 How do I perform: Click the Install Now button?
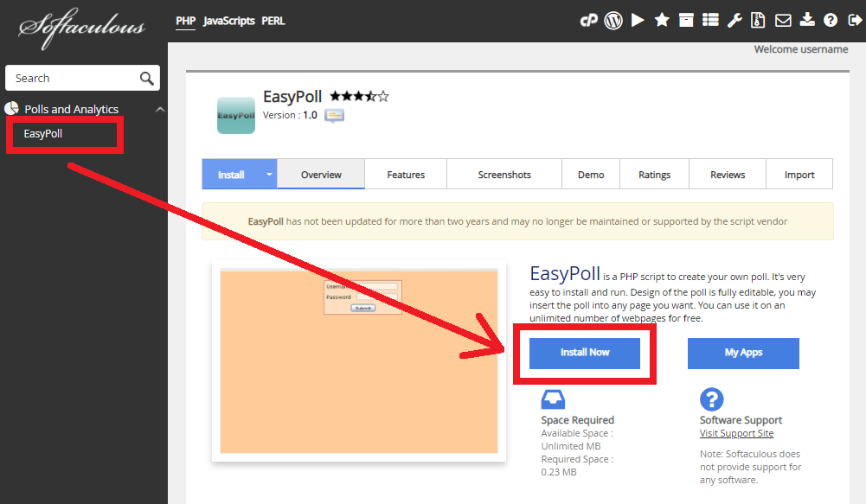[x=585, y=353]
